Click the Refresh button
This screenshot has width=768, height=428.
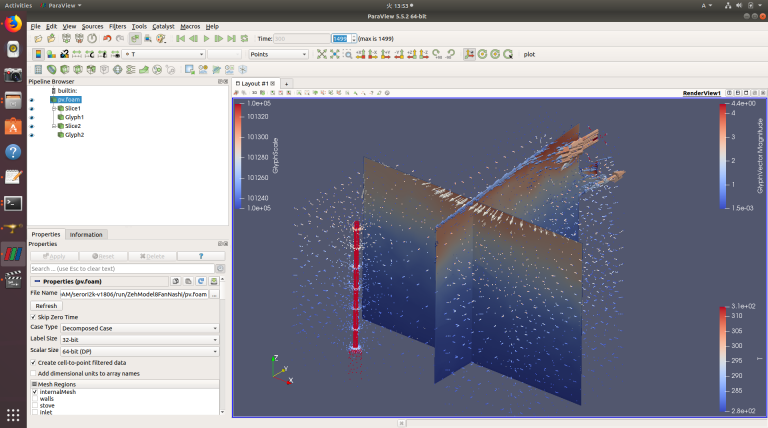pyautogui.click(x=46, y=305)
